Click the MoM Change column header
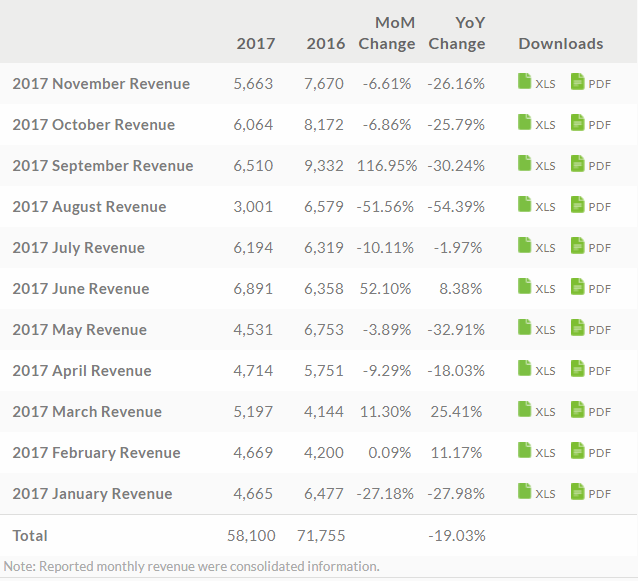638x581 pixels. pos(386,34)
